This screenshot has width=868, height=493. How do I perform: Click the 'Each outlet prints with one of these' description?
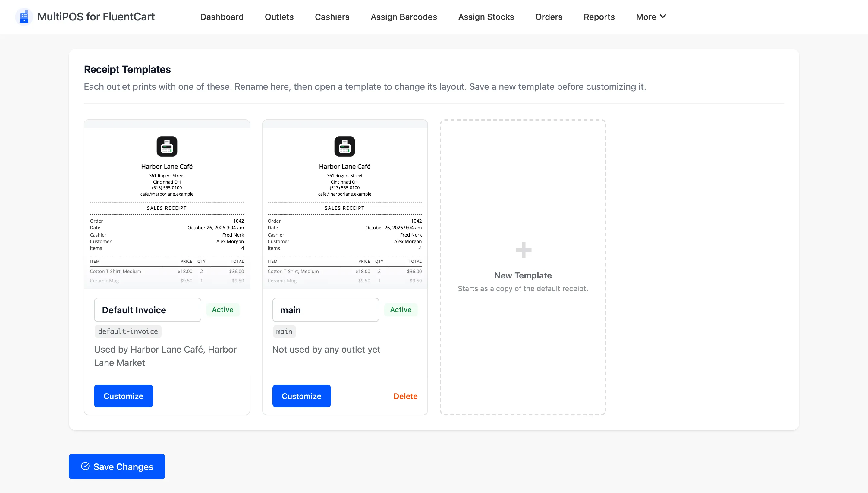pyautogui.click(x=365, y=87)
